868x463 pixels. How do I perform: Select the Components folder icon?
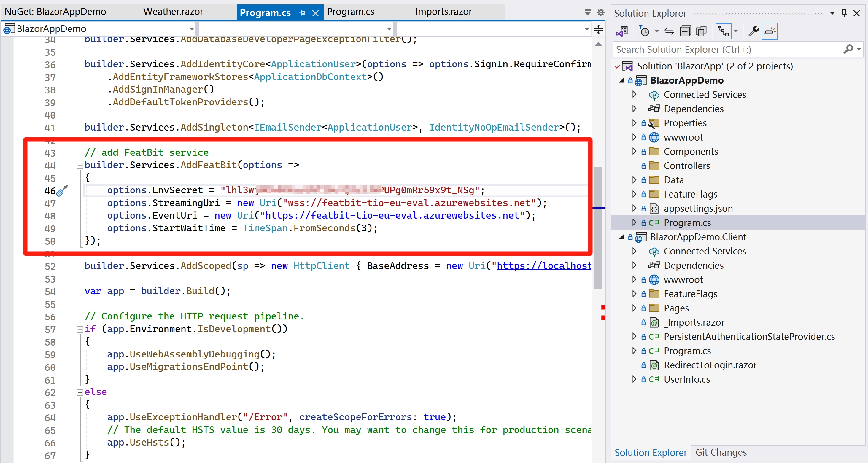(654, 152)
